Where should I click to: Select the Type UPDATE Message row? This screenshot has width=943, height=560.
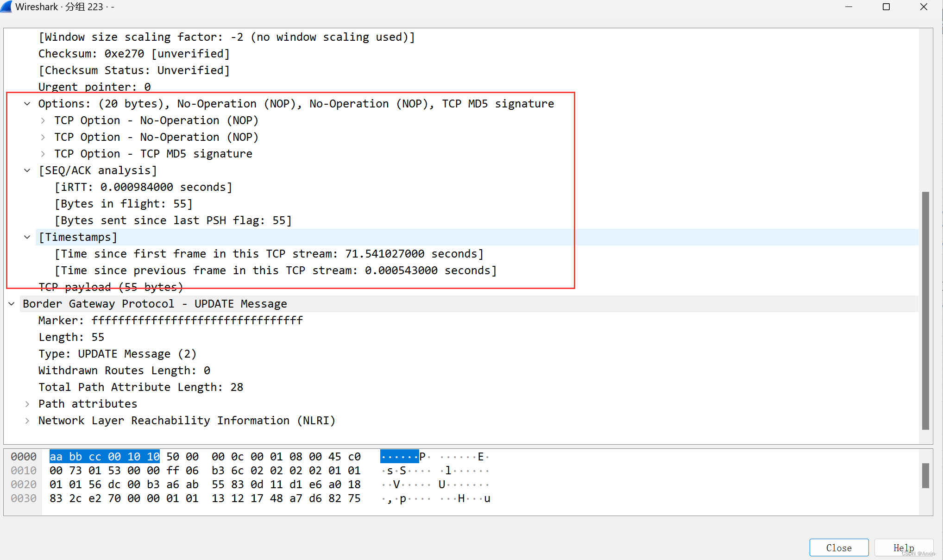pyautogui.click(x=117, y=354)
